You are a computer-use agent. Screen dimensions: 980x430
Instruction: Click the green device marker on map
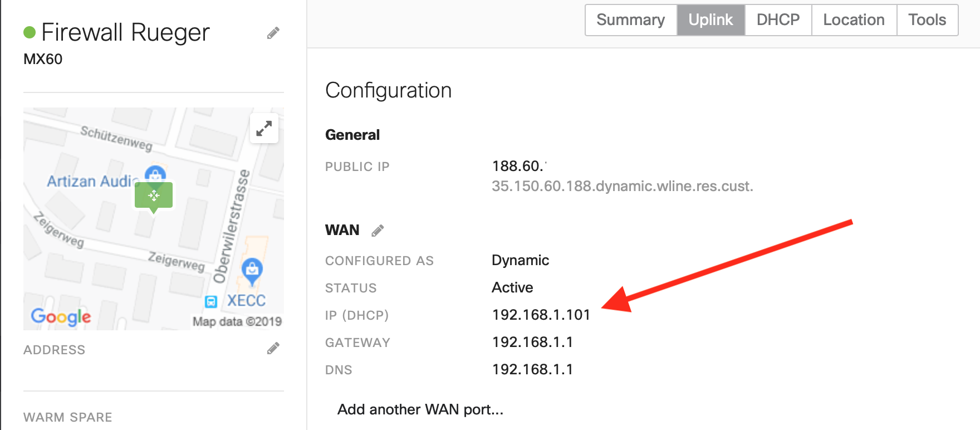pos(154,196)
